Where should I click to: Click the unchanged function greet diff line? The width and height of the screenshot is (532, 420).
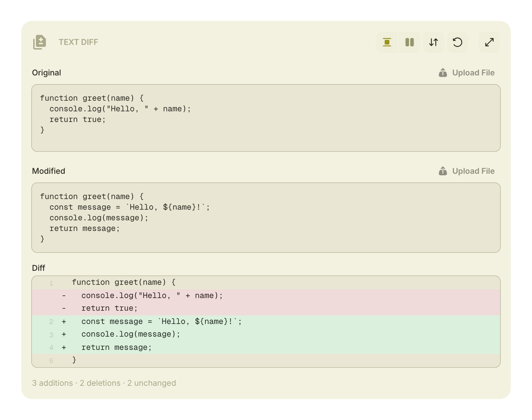coord(124,282)
